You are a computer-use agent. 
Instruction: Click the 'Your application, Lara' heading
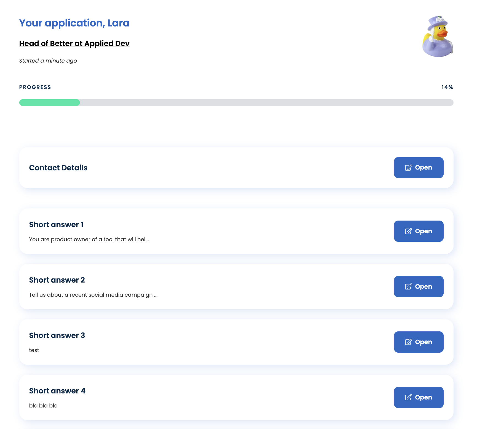74,23
